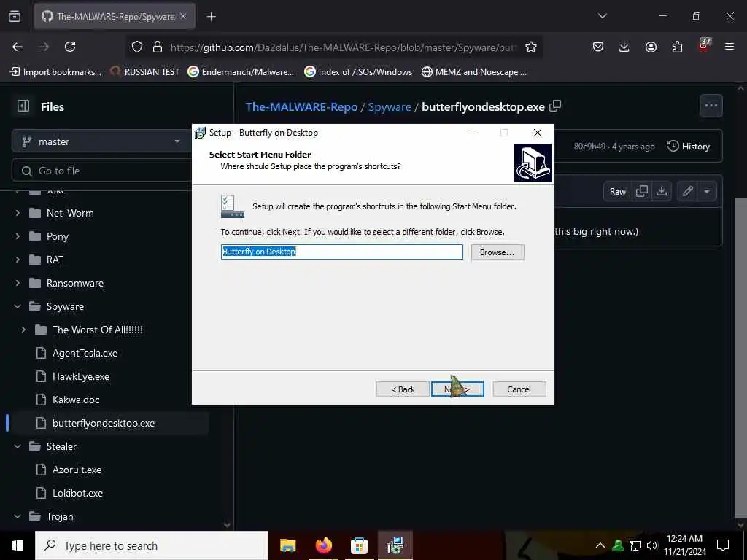
Task: Copy the file path icon
Action: [555, 106]
